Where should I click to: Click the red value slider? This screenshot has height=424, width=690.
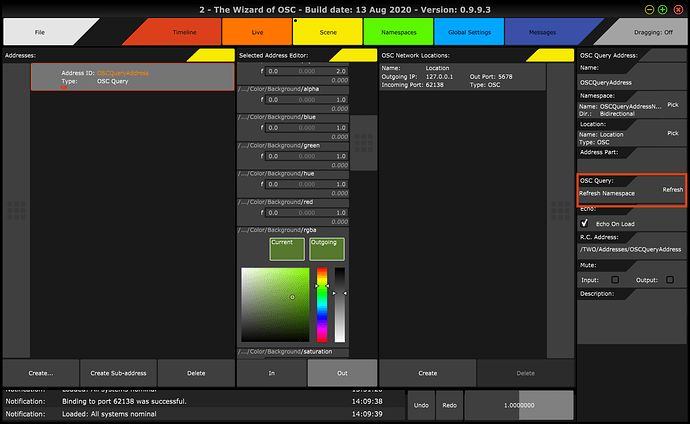click(307, 212)
